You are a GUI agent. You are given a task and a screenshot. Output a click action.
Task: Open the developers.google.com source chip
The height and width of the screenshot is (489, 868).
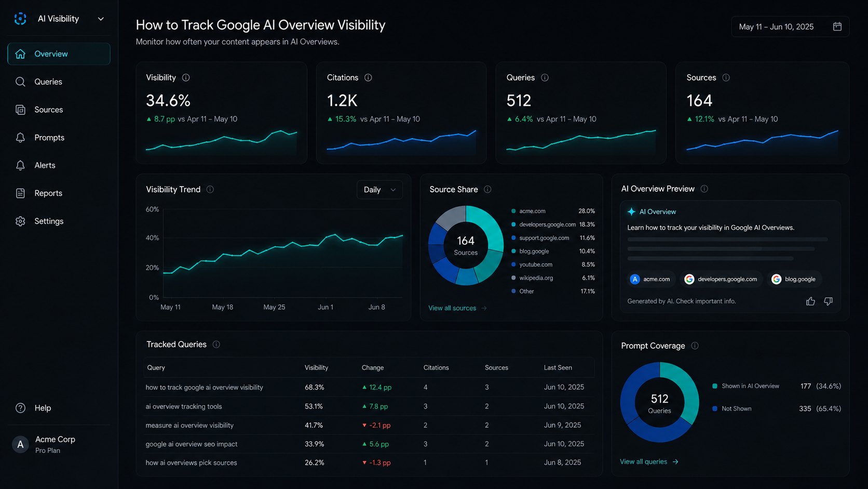coord(722,279)
